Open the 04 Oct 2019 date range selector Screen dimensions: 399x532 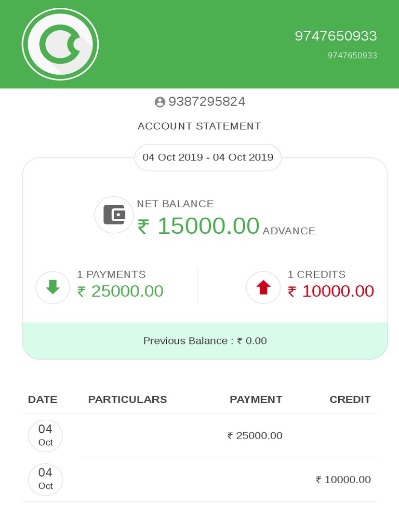pyautogui.click(x=208, y=157)
